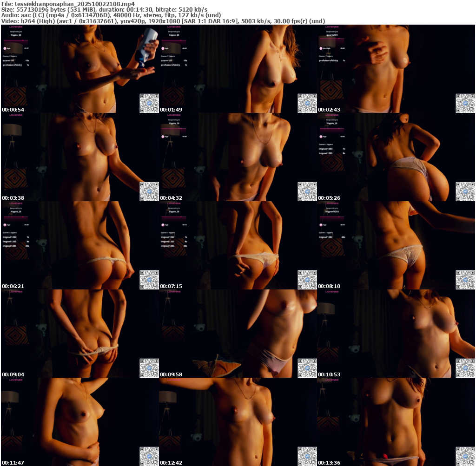Click the QR code in the 00:13:36 frame

tap(465, 456)
